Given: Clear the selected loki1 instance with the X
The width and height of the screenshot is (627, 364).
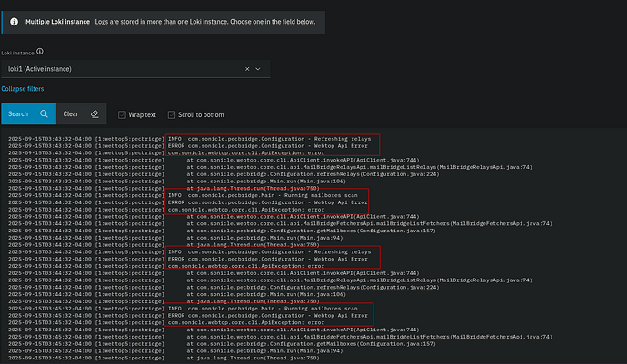Looking at the screenshot, I should [x=247, y=68].
